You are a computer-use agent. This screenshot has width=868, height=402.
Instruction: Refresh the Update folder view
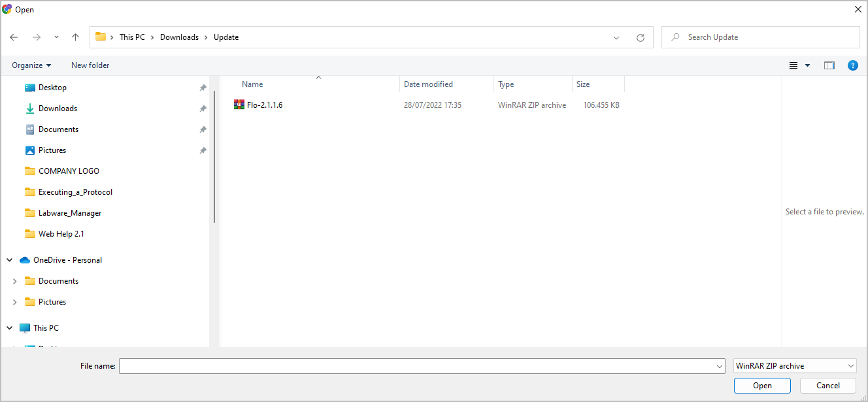click(640, 38)
